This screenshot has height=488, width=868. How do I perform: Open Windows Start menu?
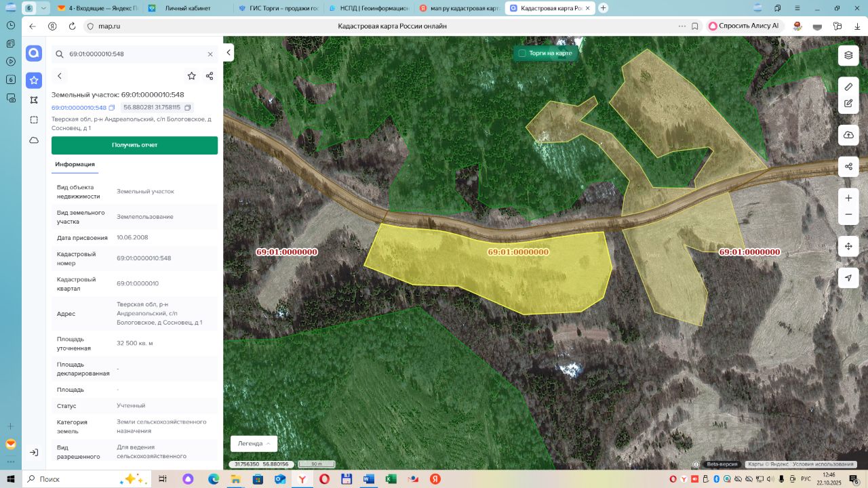(11, 479)
